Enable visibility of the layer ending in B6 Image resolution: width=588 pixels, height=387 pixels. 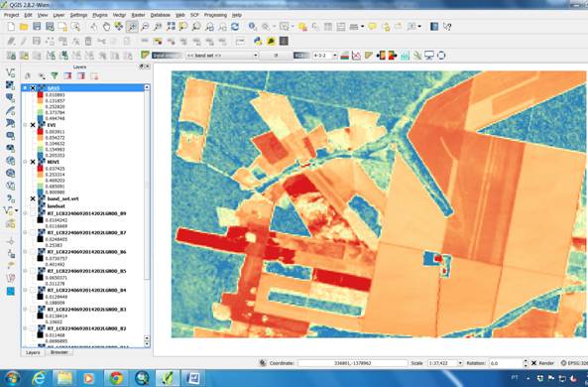[33, 252]
